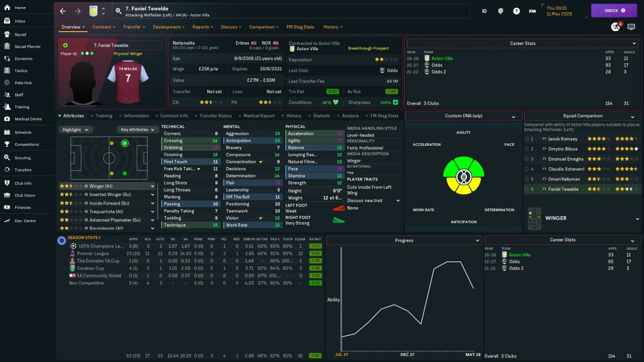Open the Home sidebar icon
This screenshot has width=644, height=362.
point(7,8)
